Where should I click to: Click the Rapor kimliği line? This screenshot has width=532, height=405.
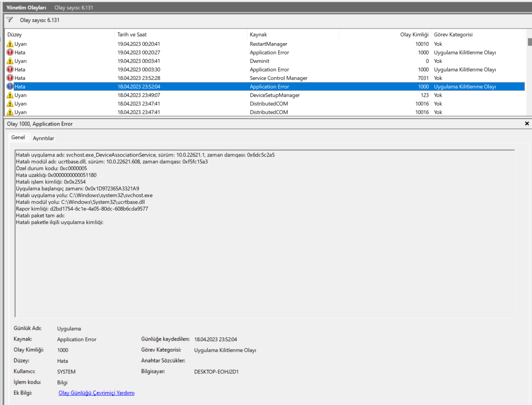pyautogui.click(x=82, y=208)
